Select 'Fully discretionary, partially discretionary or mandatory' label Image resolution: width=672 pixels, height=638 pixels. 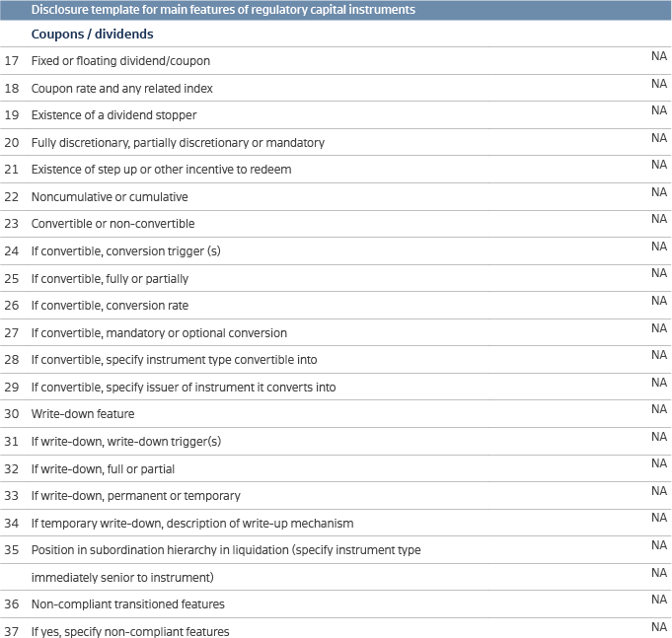(178, 143)
